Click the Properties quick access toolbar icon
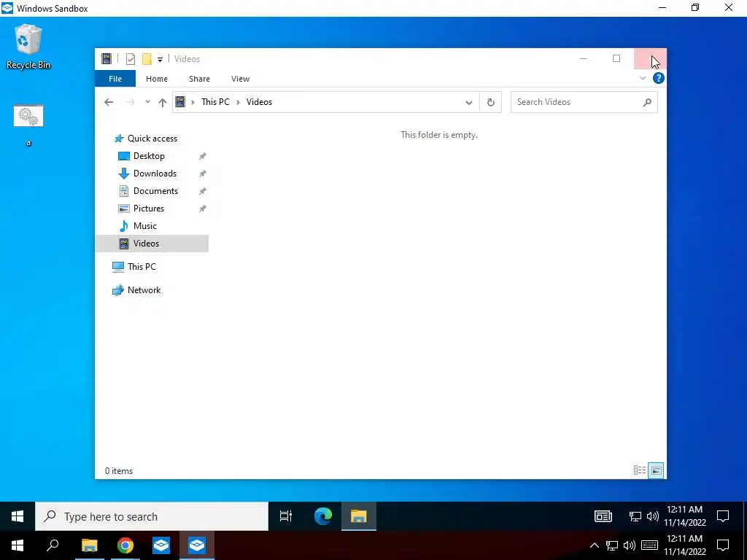The height and width of the screenshot is (560, 747). tap(130, 59)
